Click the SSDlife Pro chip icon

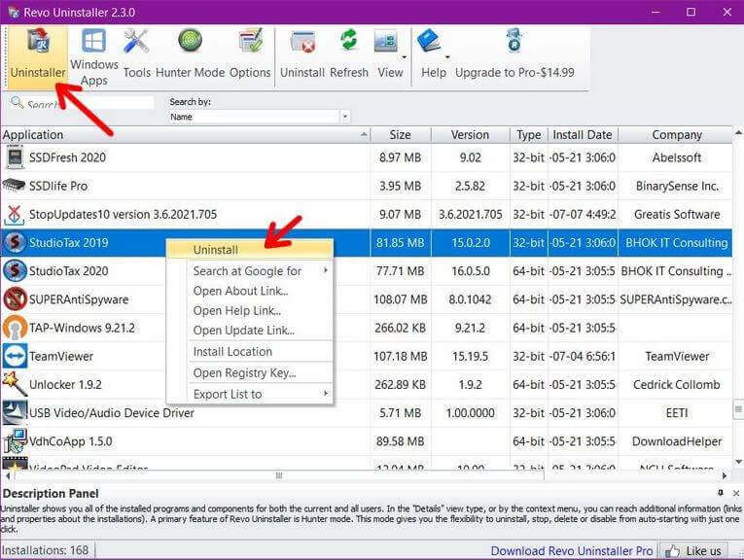click(14, 186)
